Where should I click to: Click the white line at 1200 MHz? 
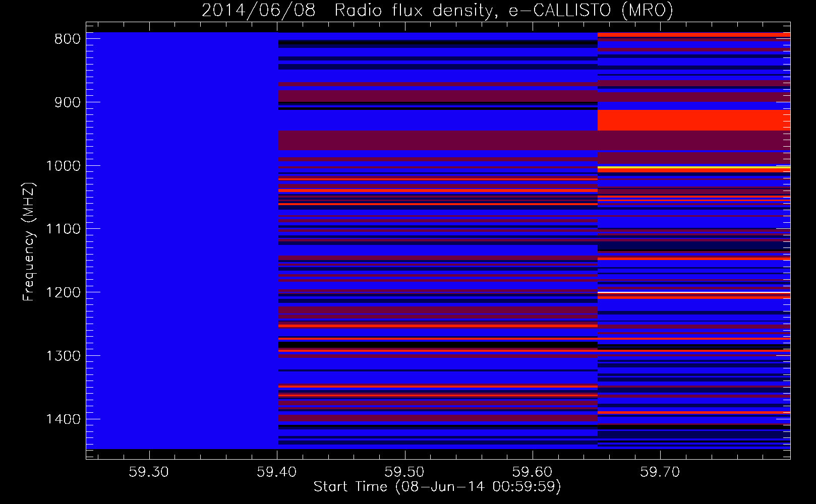694,292
